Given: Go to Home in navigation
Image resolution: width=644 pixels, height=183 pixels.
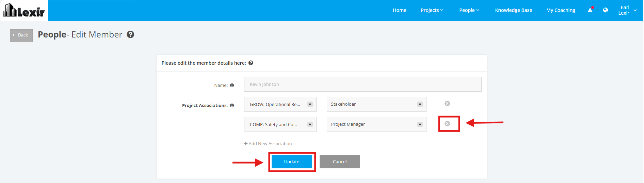Looking at the screenshot, I should click(x=400, y=10).
